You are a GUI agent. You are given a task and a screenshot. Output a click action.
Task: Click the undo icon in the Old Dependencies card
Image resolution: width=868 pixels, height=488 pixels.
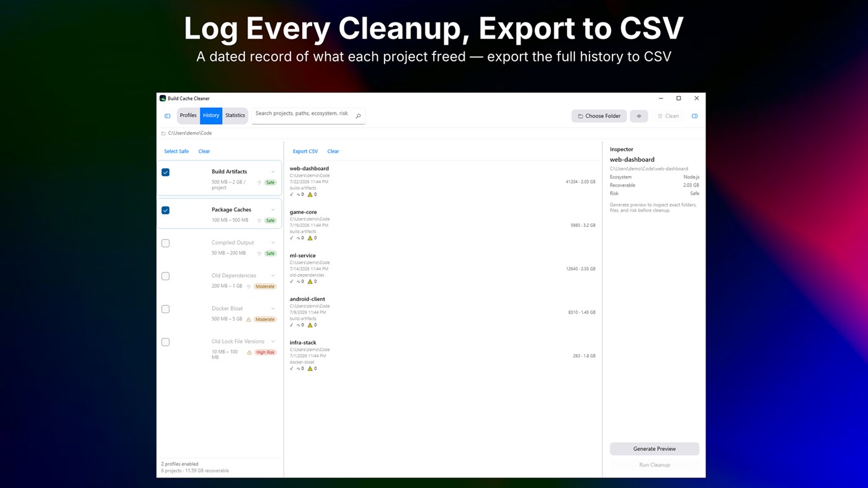click(x=249, y=286)
